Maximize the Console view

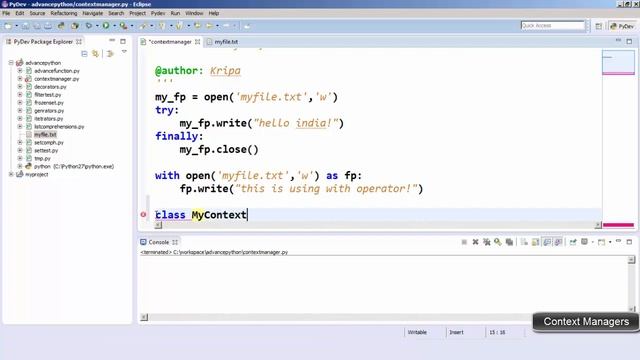click(629, 242)
